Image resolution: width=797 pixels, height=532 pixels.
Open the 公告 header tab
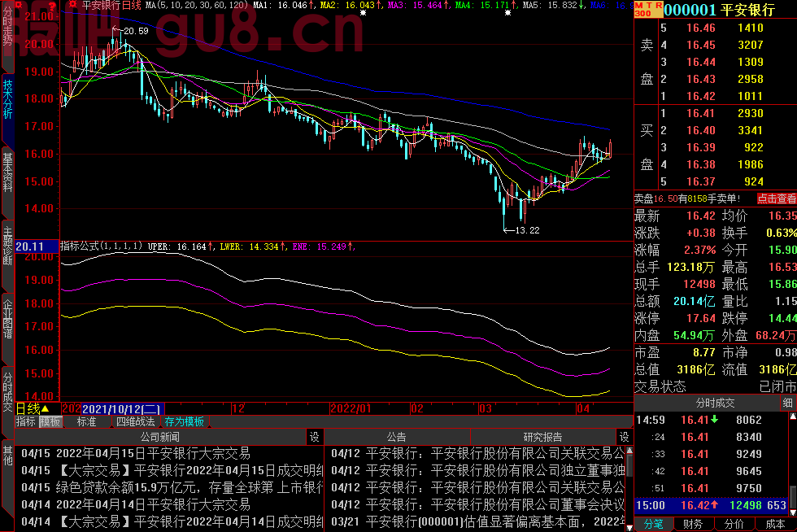click(x=397, y=437)
